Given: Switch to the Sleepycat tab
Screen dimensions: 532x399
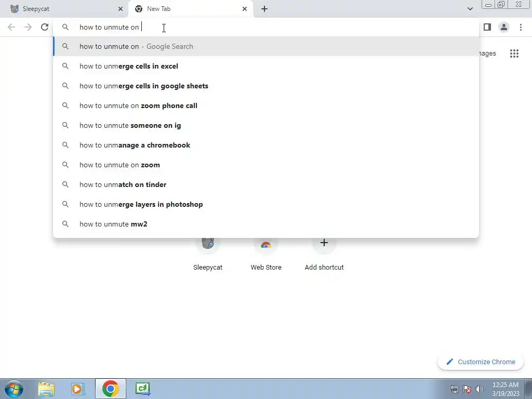Looking at the screenshot, I should pos(64,9).
